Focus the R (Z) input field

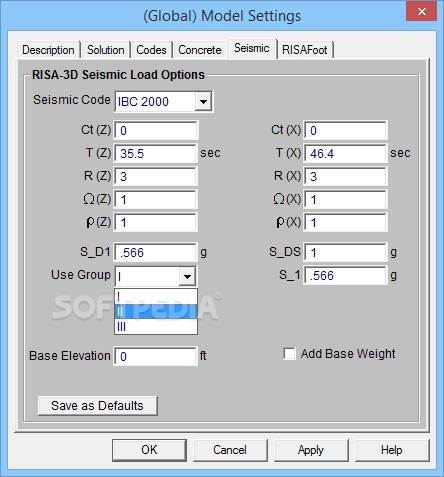[x=156, y=176]
